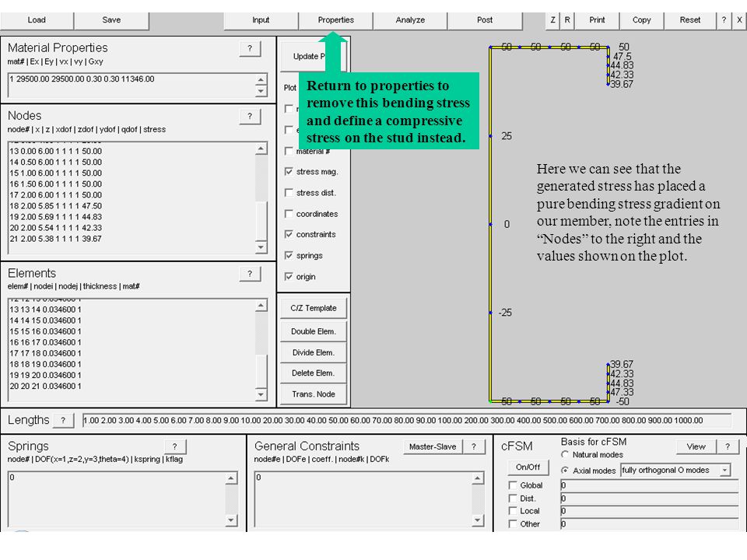The image size is (747, 560).
Task: Click the Load button
Action: (37, 20)
